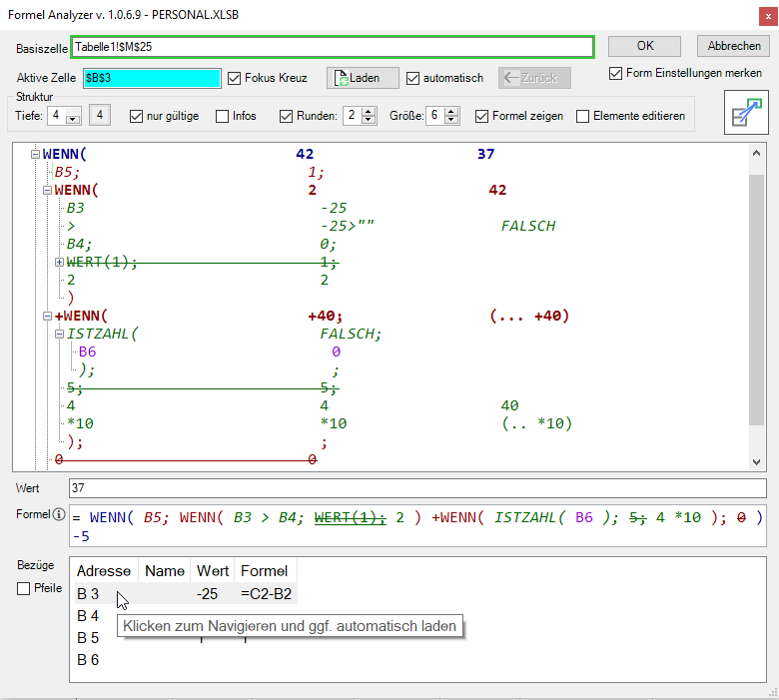The width and height of the screenshot is (779, 700).
Task: Click the Name column header
Action: point(165,571)
